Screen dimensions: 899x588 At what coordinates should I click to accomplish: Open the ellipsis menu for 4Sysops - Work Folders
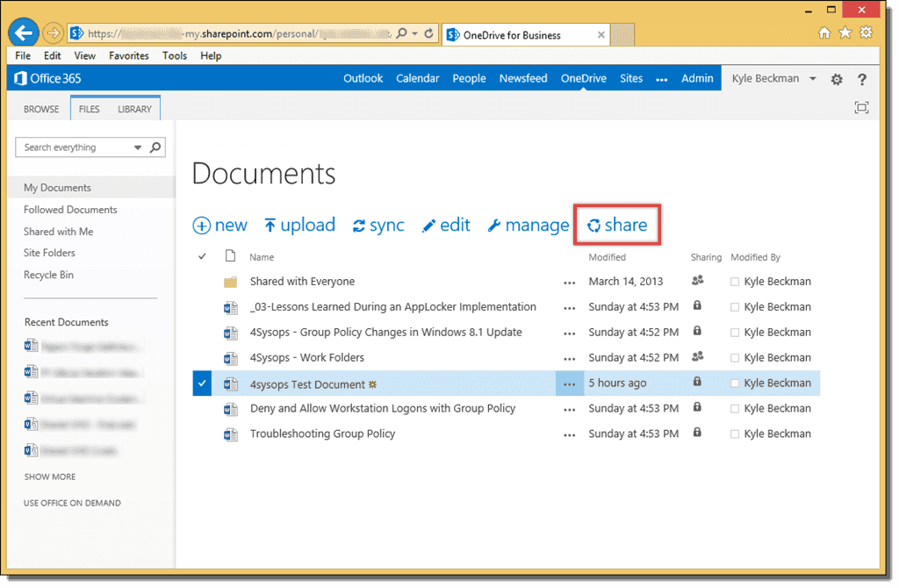(569, 359)
